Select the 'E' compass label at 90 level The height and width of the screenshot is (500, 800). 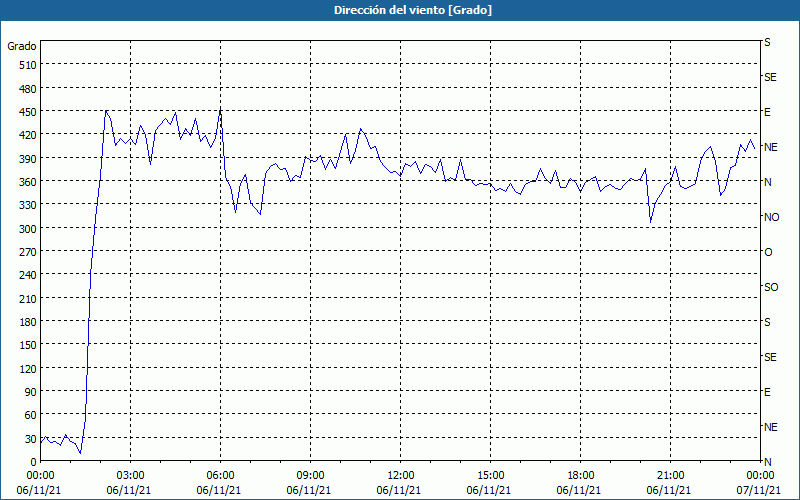pyautogui.click(x=767, y=392)
